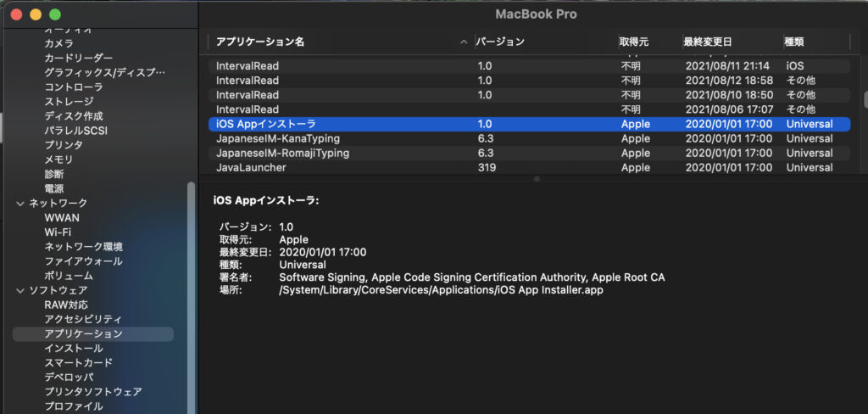Select プリンタ in the sidebar

64,145
